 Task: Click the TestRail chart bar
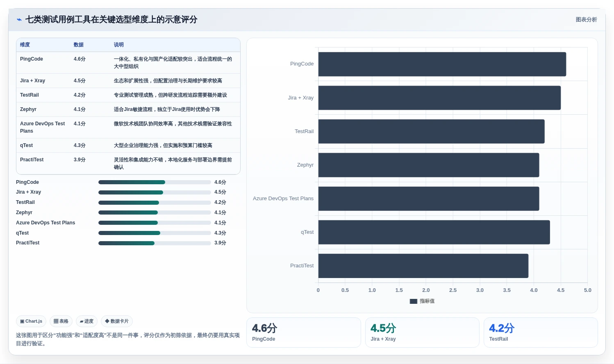(431, 131)
